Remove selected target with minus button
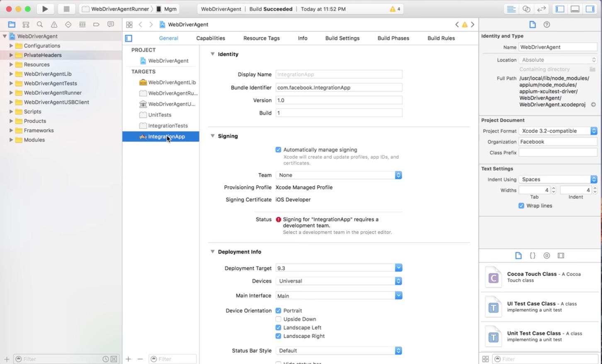The height and width of the screenshot is (364, 602). tap(140, 359)
